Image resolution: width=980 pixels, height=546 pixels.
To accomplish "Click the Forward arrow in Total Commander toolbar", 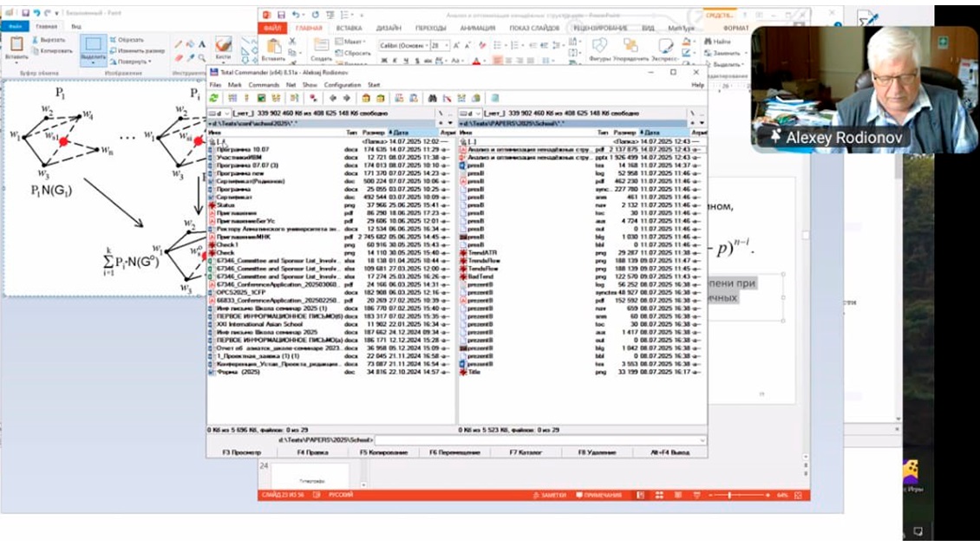I will pos(347,98).
